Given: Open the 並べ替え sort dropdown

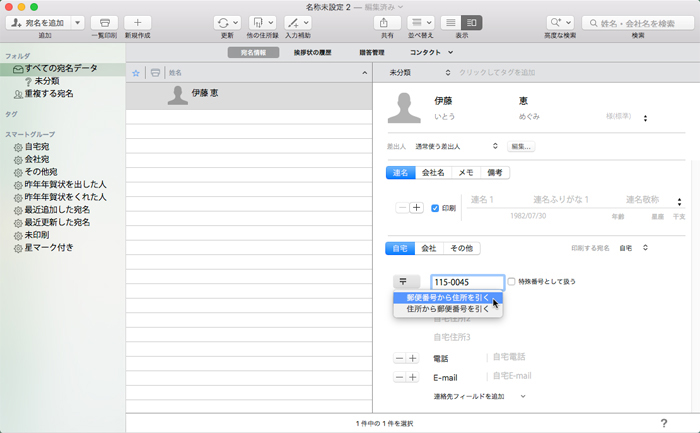Looking at the screenshot, I should point(422,22).
